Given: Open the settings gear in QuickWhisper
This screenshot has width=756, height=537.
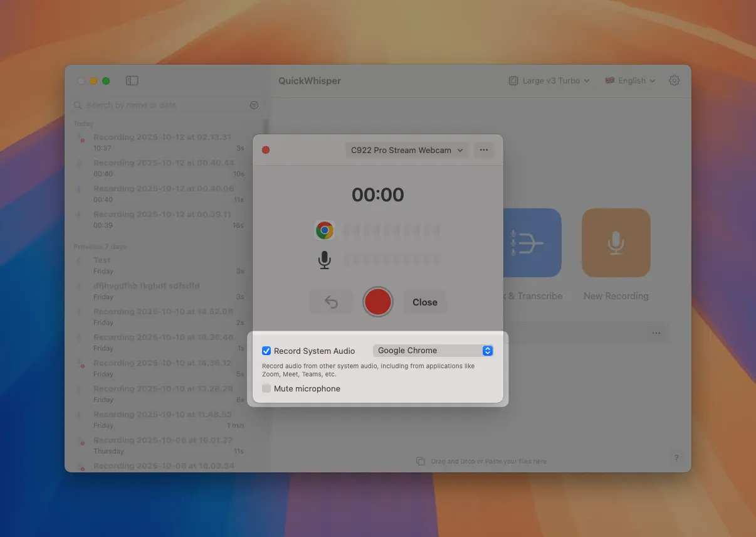Looking at the screenshot, I should pos(674,80).
